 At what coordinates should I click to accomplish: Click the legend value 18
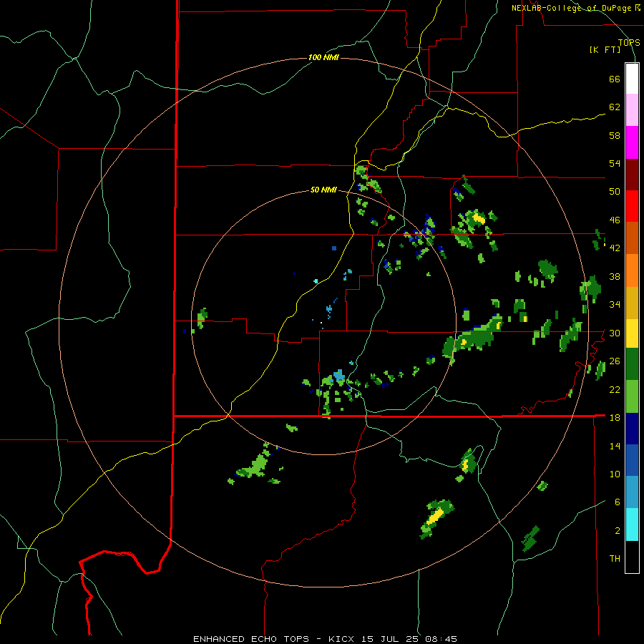pos(615,418)
